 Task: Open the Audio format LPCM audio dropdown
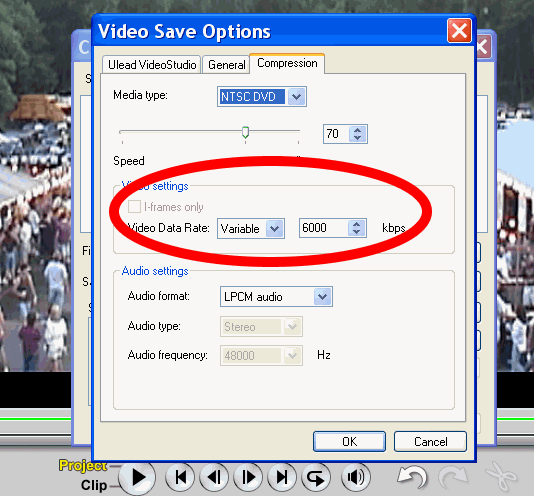(x=276, y=297)
